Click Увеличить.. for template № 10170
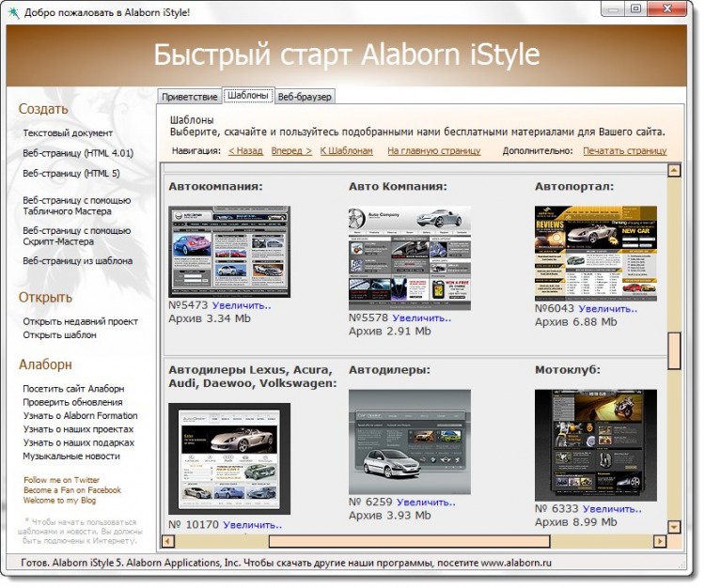705x588 pixels. click(x=252, y=525)
